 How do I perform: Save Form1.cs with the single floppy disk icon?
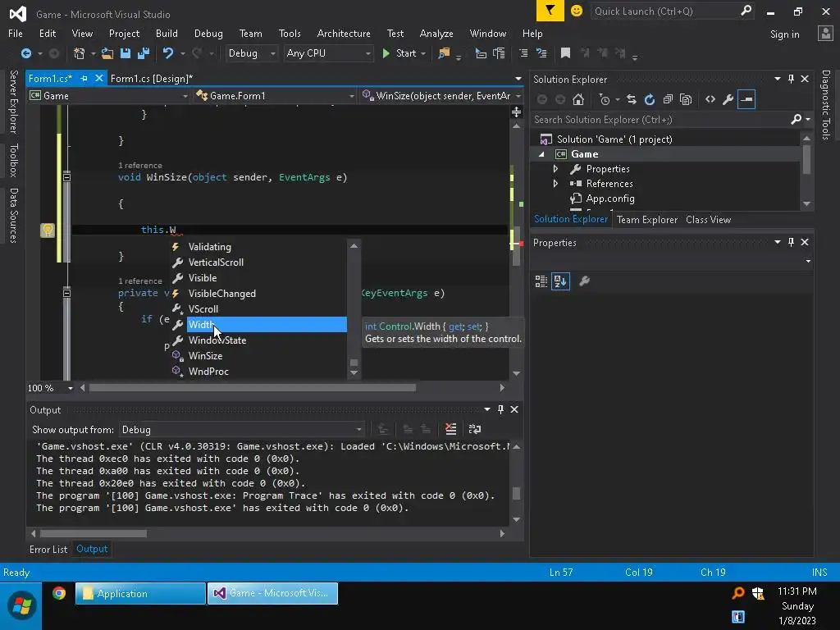click(126, 53)
